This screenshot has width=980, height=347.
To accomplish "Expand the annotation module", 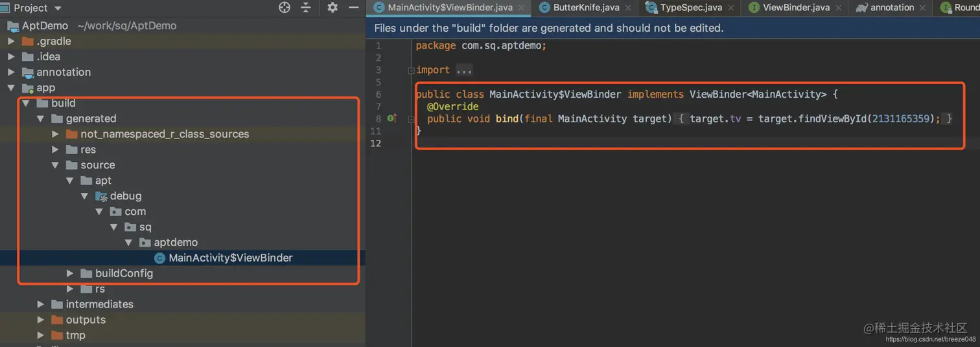I will click(x=11, y=73).
